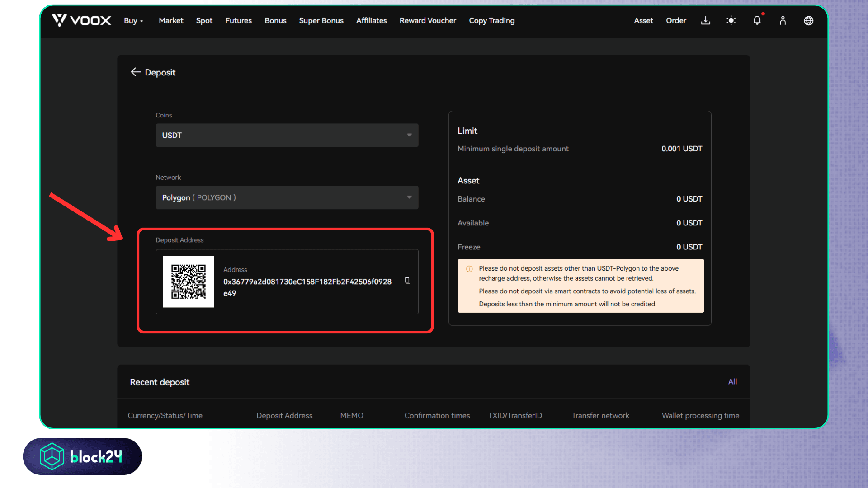
Task: Click the warning info icon
Action: pos(469,269)
